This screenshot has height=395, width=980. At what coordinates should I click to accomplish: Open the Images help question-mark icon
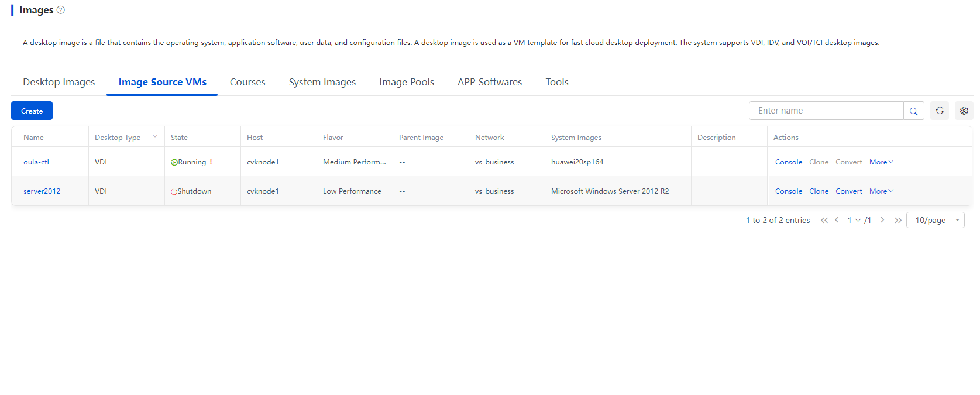pyautogui.click(x=60, y=10)
